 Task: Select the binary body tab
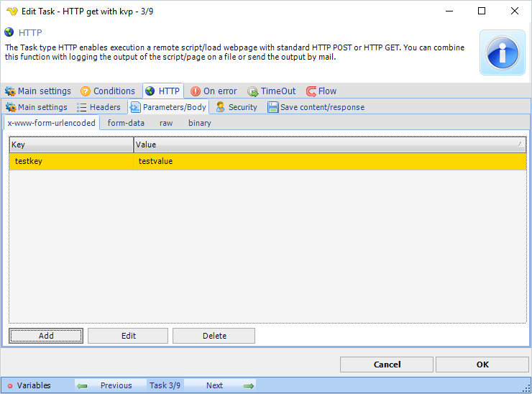pyautogui.click(x=200, y=123)
